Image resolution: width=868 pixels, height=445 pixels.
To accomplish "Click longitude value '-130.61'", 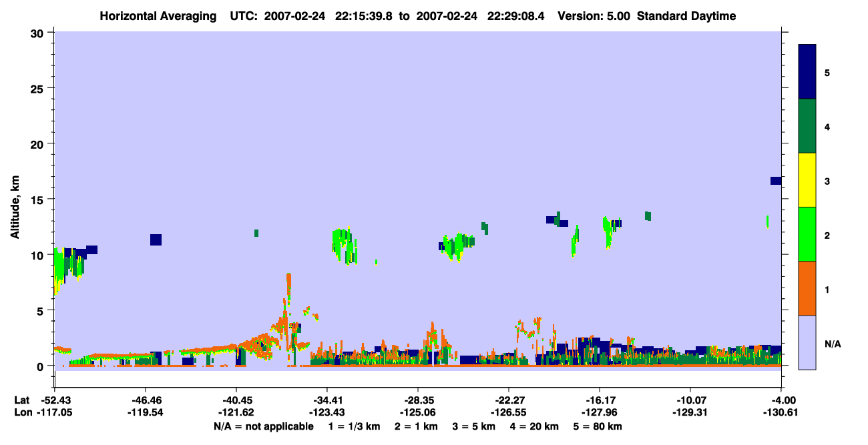I will click(x=781, y=413).
